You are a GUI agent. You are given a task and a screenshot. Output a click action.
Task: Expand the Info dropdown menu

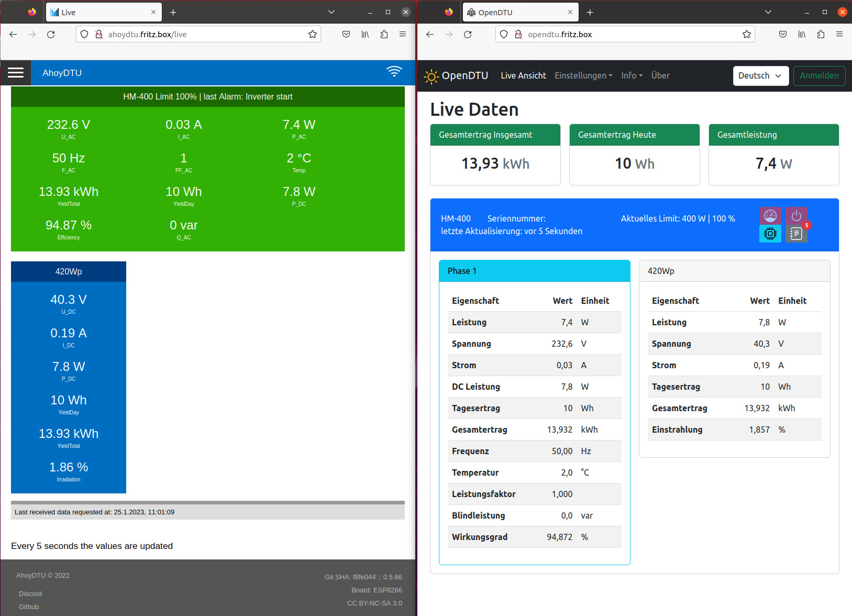point(632,75)
